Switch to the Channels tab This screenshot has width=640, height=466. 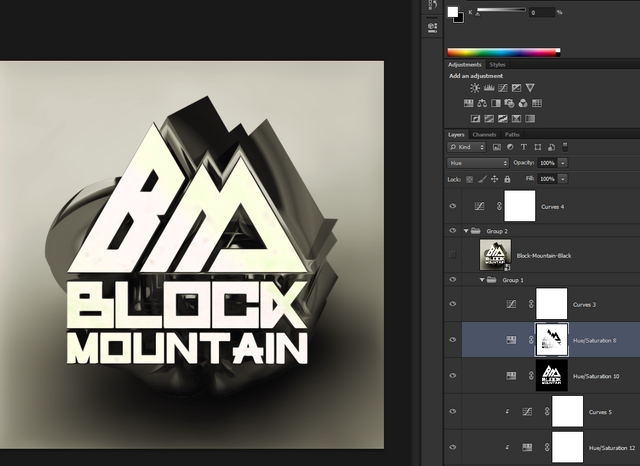point(484,134)
